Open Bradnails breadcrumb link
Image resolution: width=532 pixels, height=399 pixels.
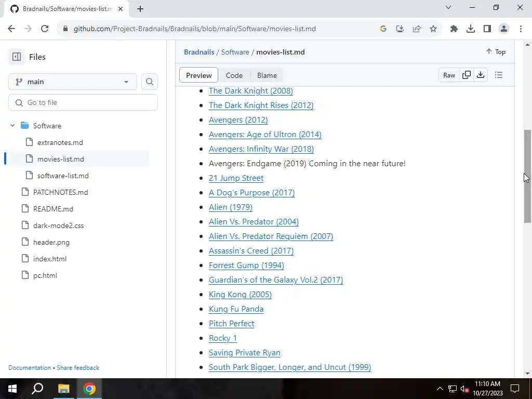(x=199, y=52)
